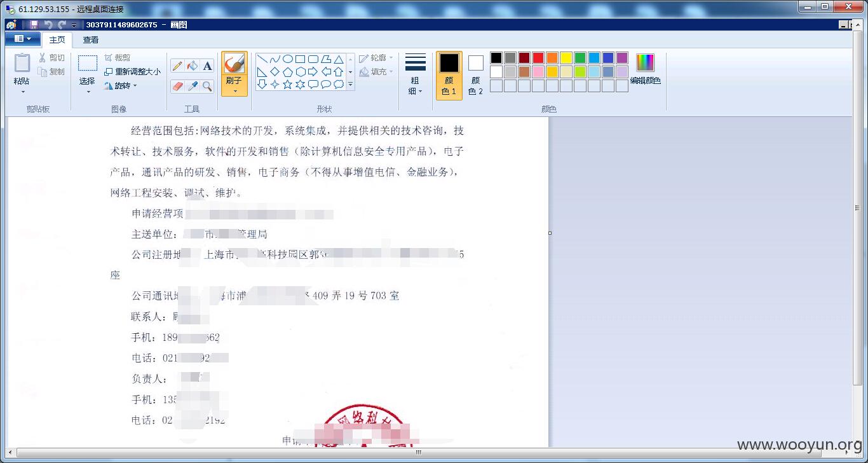Choose the Diamond shape
This screenshot has width=868, height=463.
[275, 72]
